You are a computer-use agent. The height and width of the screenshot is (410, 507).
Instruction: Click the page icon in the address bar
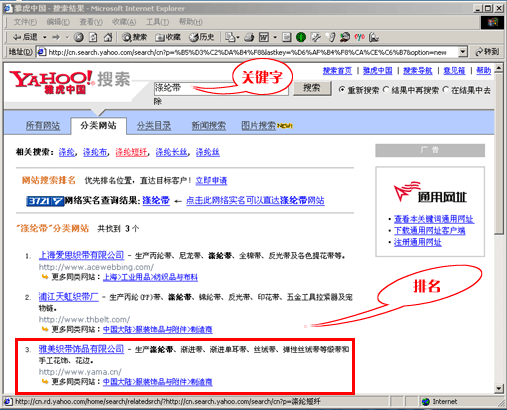click(42, 52)
